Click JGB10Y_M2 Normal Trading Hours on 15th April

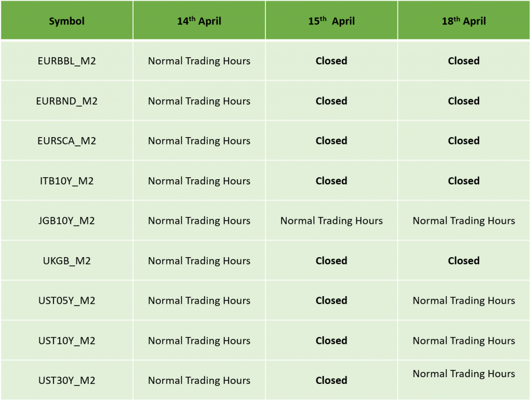[x=331, y=221]
